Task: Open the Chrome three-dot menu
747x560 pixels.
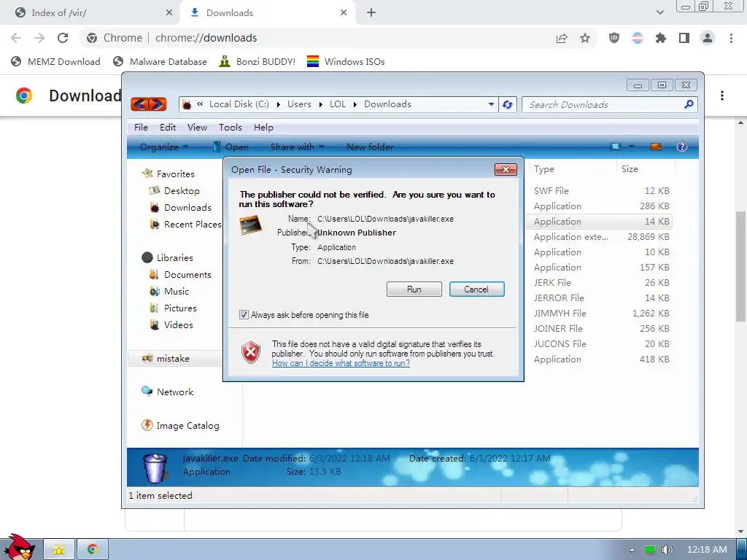Action: [x=731, y=38]
